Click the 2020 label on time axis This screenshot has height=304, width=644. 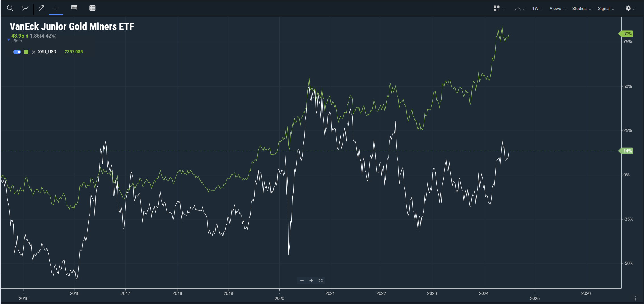(x=279, y=298)
